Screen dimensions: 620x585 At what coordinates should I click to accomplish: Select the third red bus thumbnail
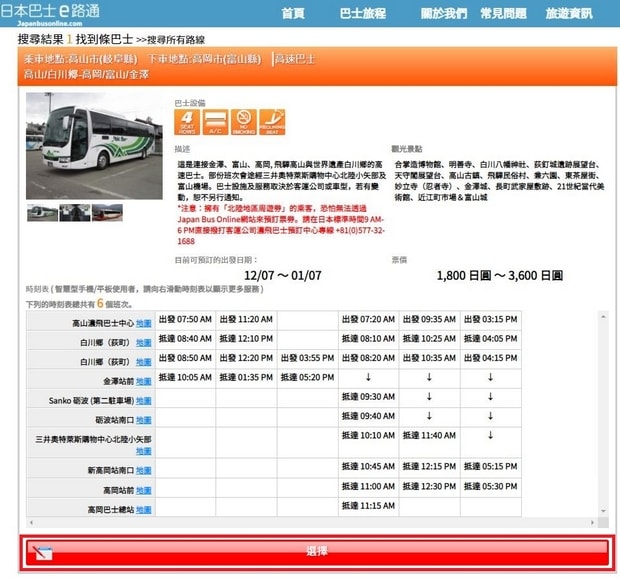tap(107, 213)
